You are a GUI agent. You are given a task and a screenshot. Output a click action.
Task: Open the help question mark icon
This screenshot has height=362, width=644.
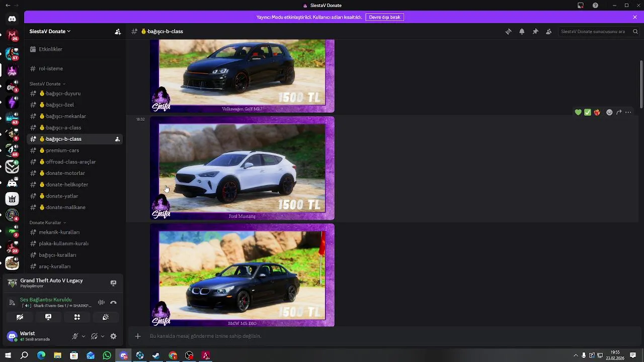[595, 5]
